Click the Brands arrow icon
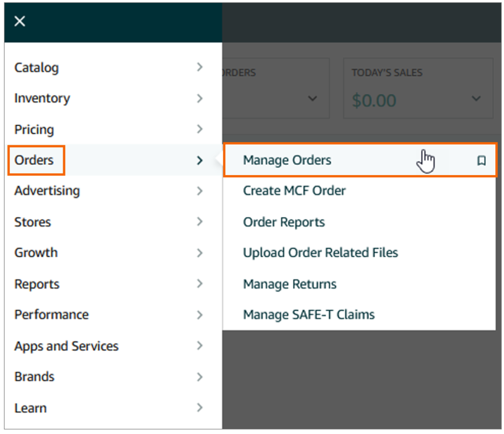 tap(199, 377)
